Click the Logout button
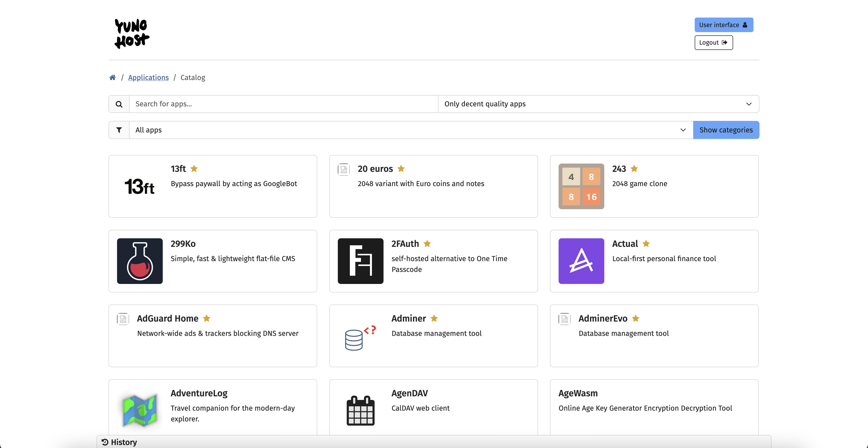 (x=713, y=42)
